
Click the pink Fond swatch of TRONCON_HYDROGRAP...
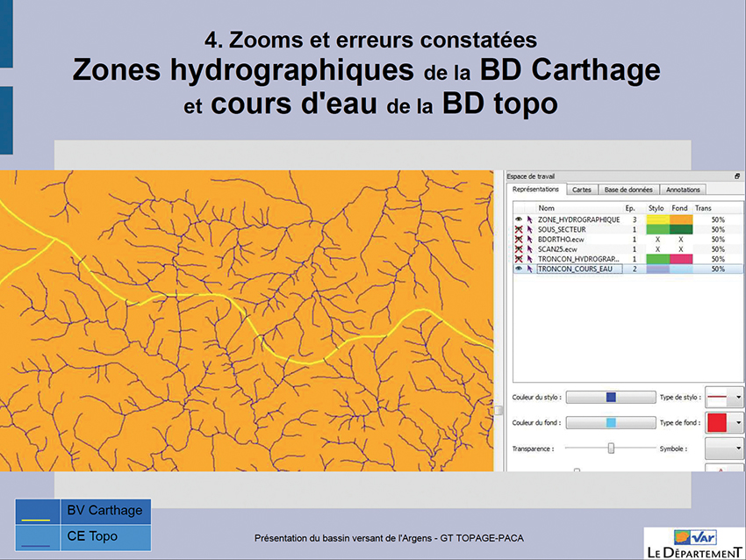pyautogui.click(x=681, y=259)
